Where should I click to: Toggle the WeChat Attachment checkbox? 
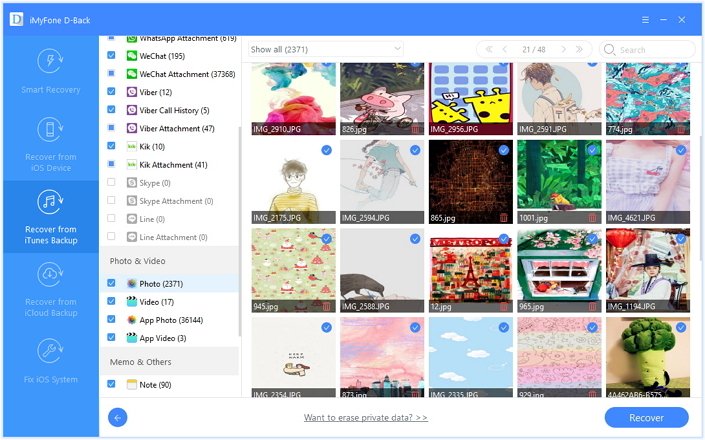click(x=111, y=73)
